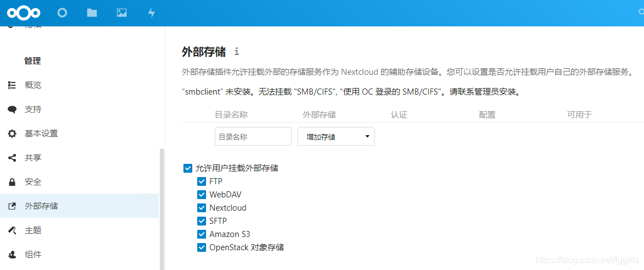Disable the SFTP checkbox
Viewport: 644px width, 270px height.
201,221
